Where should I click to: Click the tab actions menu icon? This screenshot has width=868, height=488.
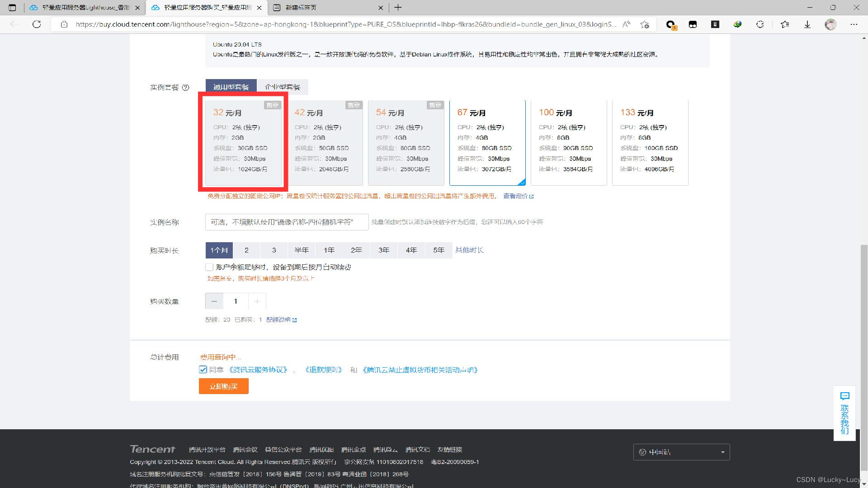coord(12,8)
